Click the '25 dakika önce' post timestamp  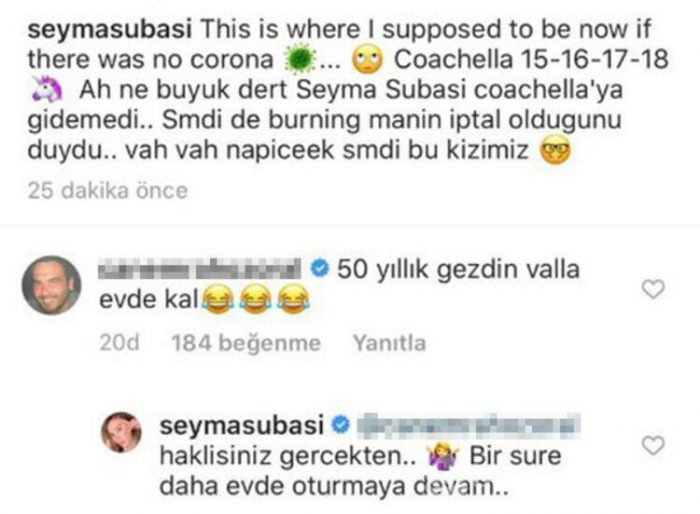click(108, 191)
